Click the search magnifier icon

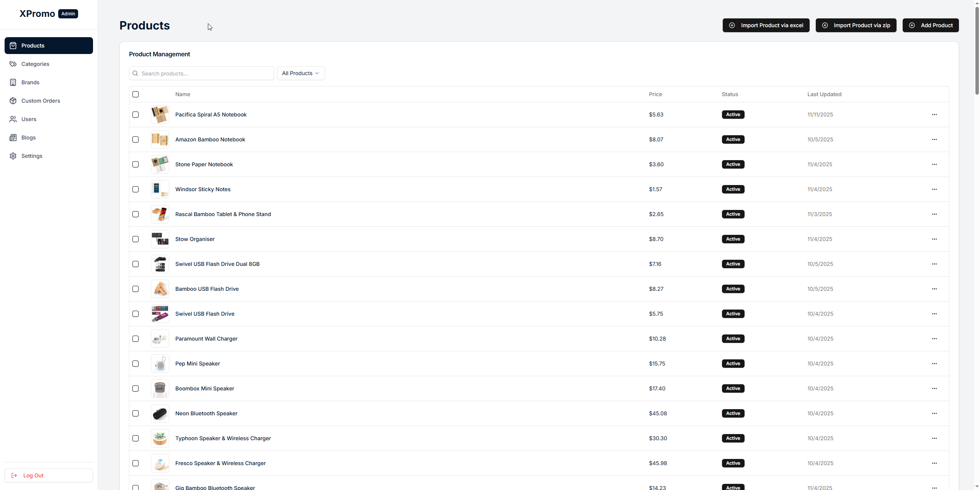135,73
